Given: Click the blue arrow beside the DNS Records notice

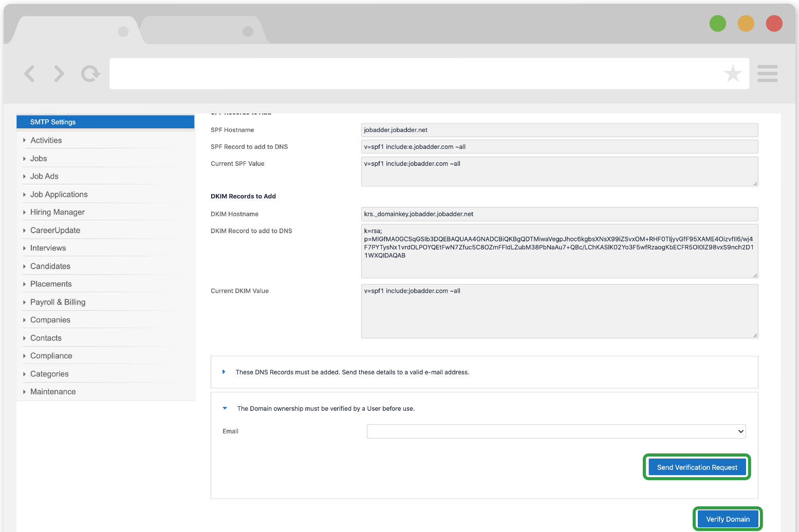Looking at the screenshot, I should (x=224, y=372).
